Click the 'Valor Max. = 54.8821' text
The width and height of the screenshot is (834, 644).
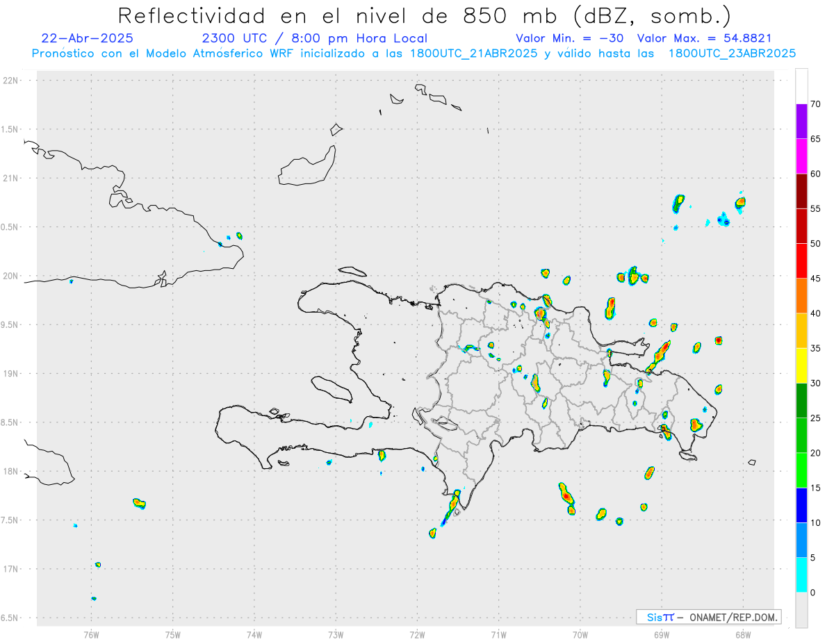(704, 38)
